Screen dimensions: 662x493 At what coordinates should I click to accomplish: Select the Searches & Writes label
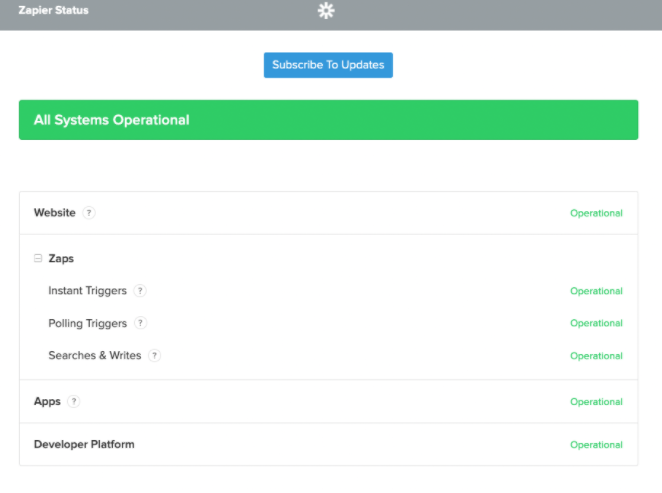coord(95,355)
